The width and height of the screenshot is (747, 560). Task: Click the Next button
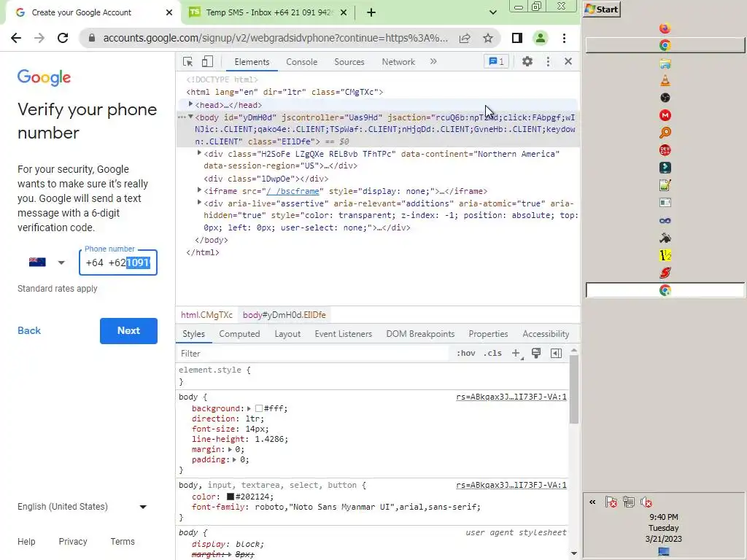coord(128,331)
